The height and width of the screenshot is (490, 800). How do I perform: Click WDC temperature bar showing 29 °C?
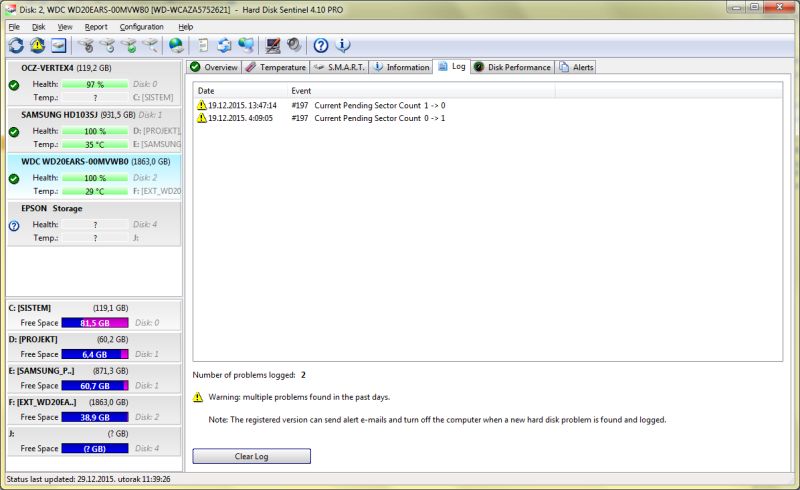tap(95, 191)
